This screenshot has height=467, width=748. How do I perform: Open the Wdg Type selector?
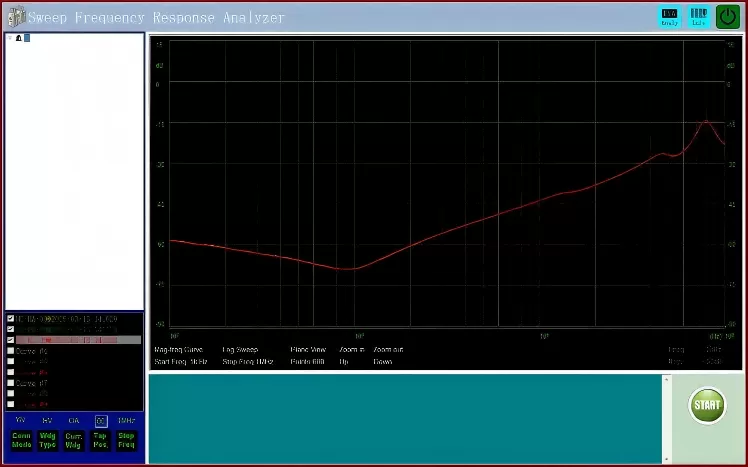[47, 440]
